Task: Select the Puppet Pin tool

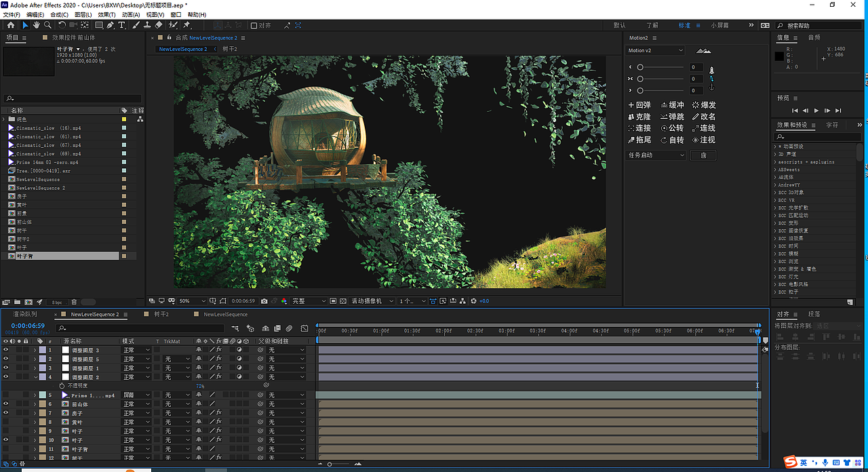Action: coord(187,25)
